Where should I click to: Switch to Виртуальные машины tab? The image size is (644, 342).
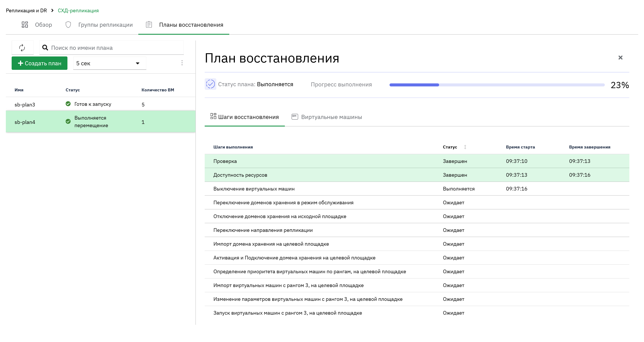coord(326,117)
